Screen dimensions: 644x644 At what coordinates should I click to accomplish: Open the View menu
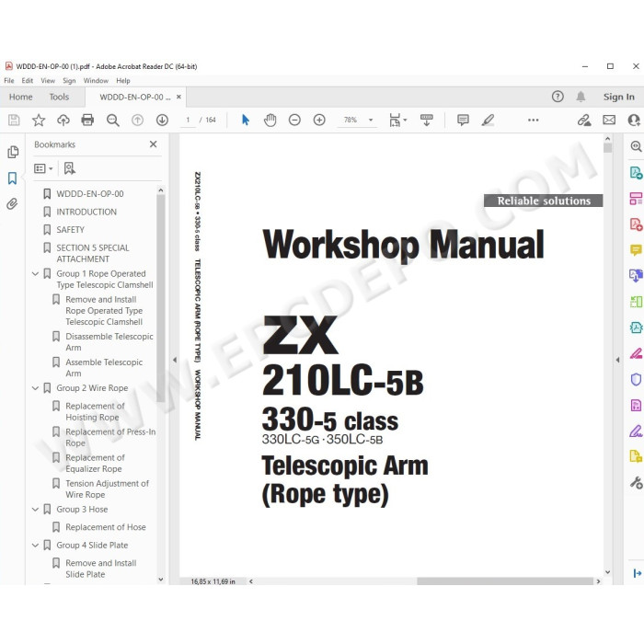click(x=48, y=81)
